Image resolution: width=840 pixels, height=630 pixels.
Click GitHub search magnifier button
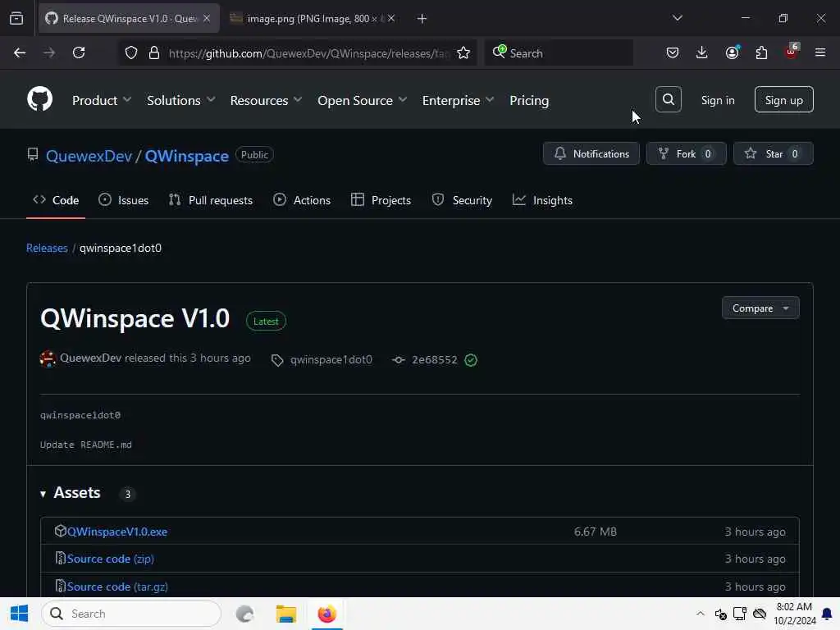tap(668, 99)
